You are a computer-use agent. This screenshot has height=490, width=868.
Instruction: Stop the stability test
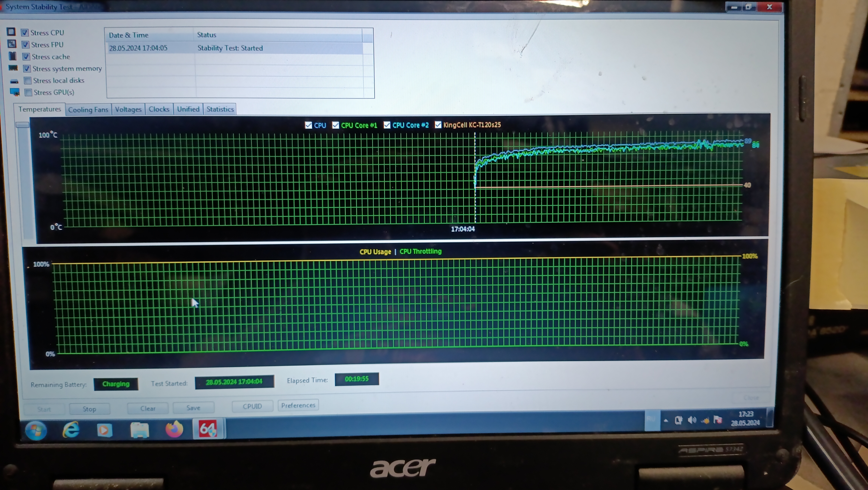(x=89, y=409)
